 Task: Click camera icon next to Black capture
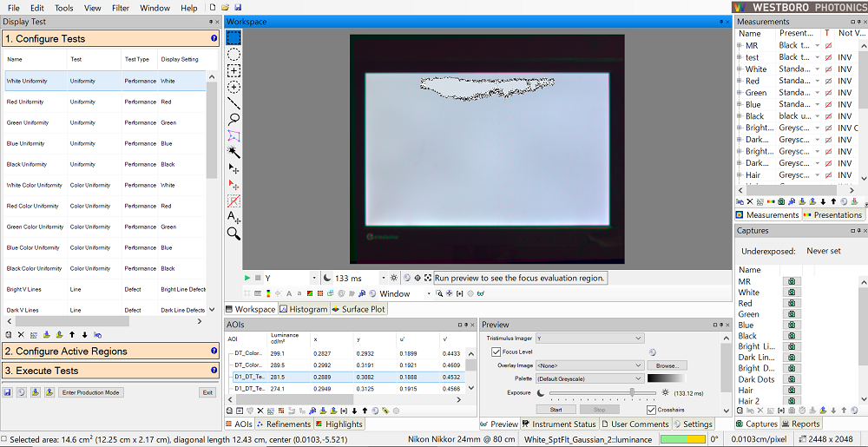tap(792, 336)
